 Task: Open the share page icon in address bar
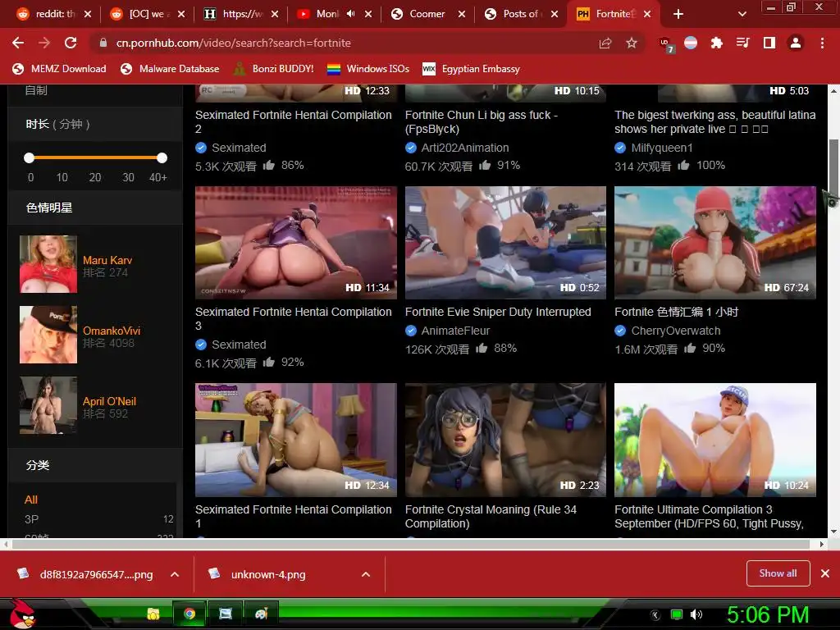pyautogui.click(x=605, y=43)
